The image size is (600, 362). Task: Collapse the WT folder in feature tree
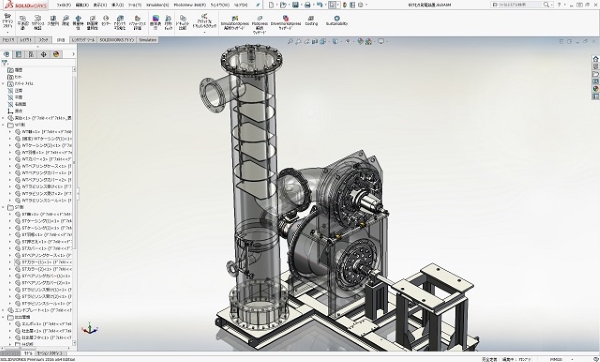(3, 125)
